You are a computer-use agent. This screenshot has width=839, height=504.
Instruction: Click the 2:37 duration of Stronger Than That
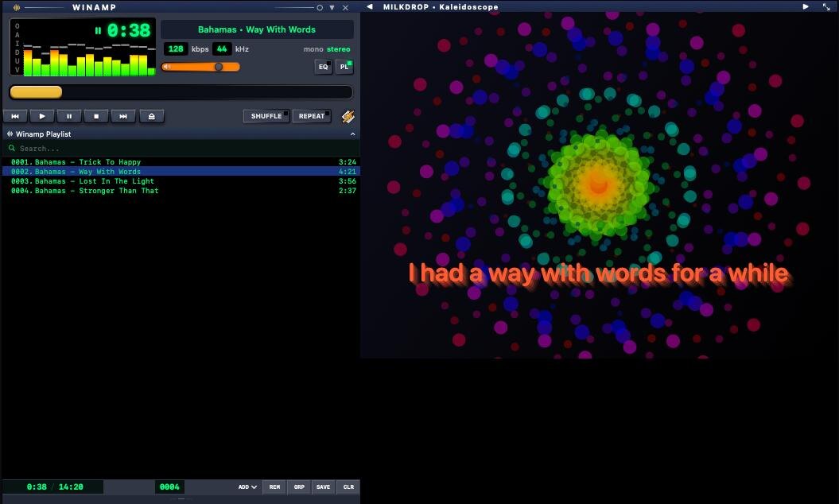click(x=348, y=191)
